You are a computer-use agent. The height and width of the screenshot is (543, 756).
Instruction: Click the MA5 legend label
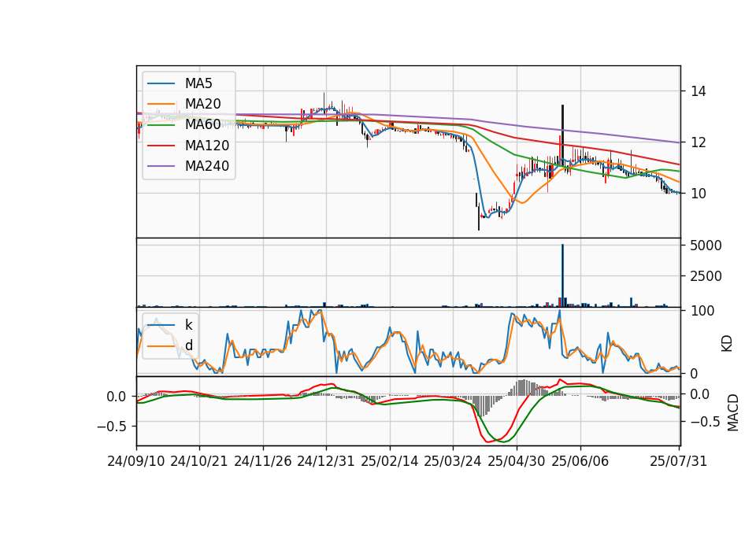point(198,83)
